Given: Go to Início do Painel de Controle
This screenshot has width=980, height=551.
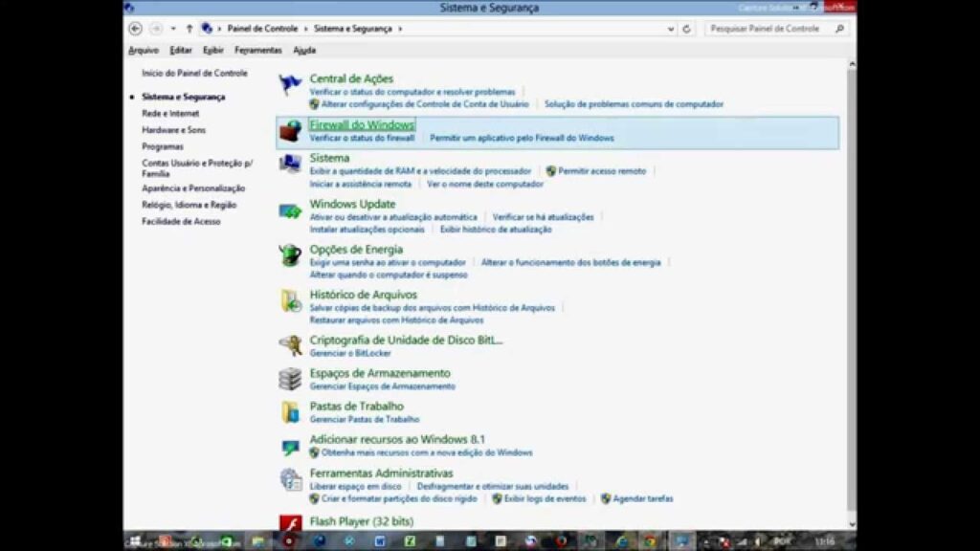Looking at the screenshot, I should 194,73.
